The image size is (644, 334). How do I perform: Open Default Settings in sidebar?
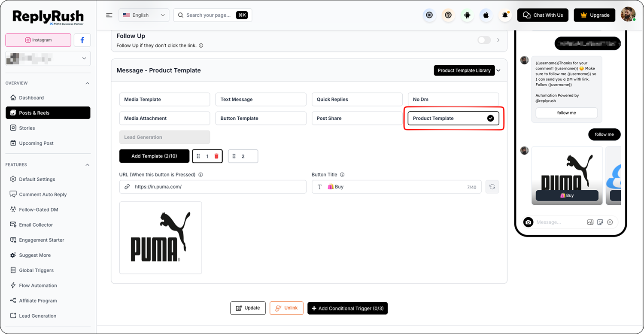coord(48,179)
